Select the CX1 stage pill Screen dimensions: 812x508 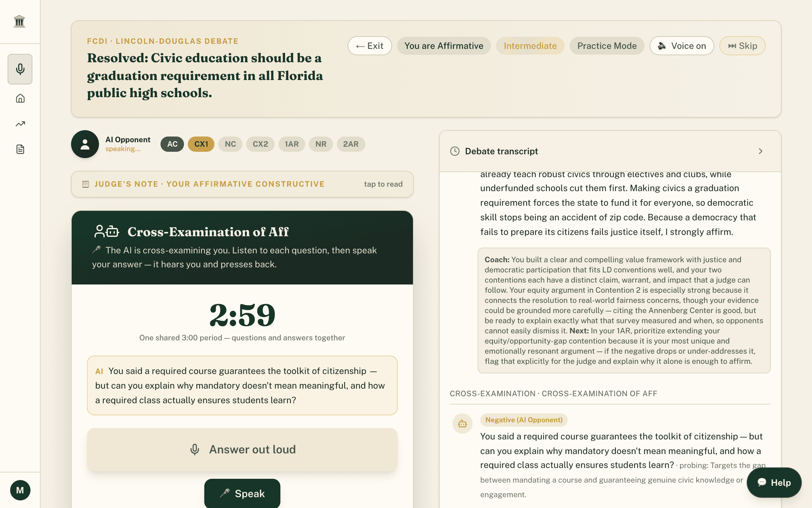click(x=201, y=144)
